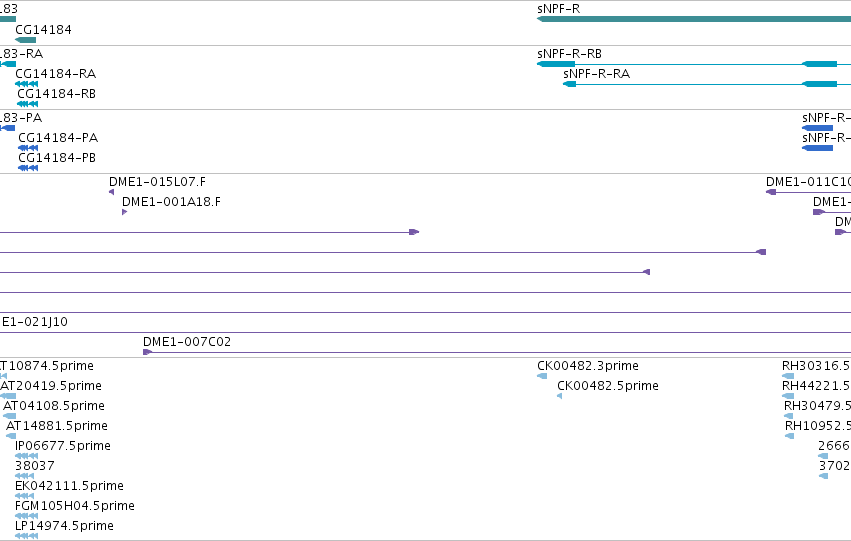Click the CG14184-RB transcript label
The width and height of the screenshot is (851, 541).
click(56, 94)
